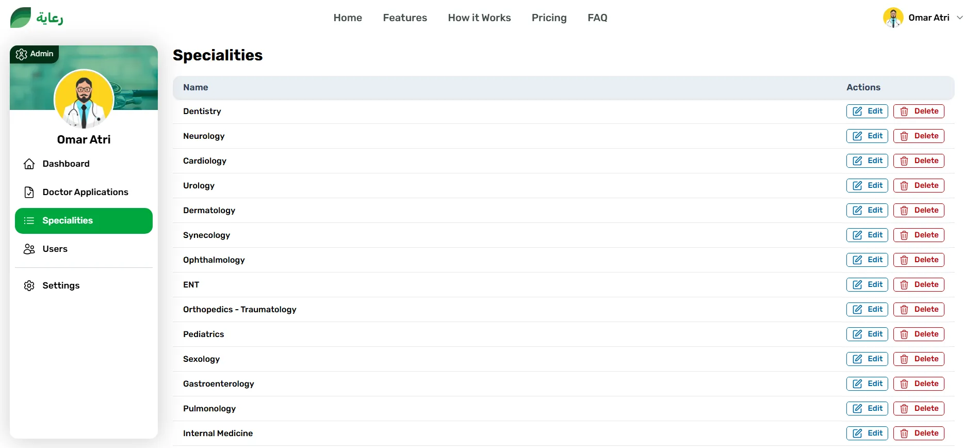The height and width of the screenshot is (448, 980).
Task: Edit the Internal Medicine speciality
Action: point(867,434)
